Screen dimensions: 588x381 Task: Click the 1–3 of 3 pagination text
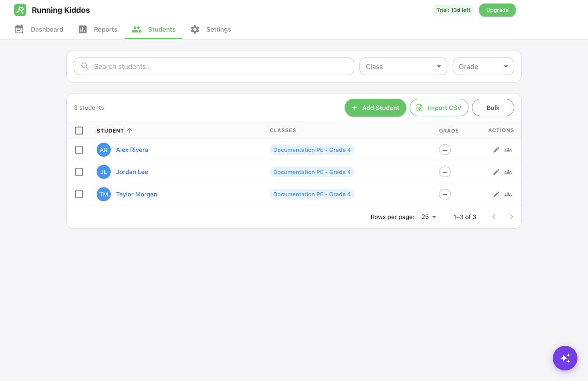click(x=465, y=217)
